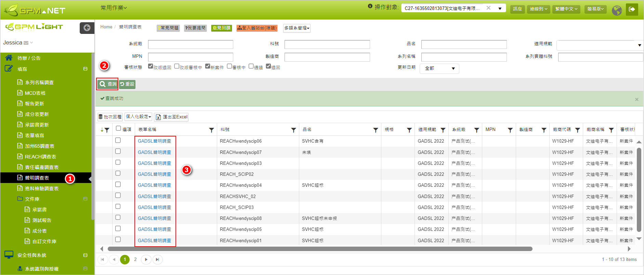644x275 pixels.
Task: Collapse sidebar with the back arrow icon
Action: [x=87, y=28]
